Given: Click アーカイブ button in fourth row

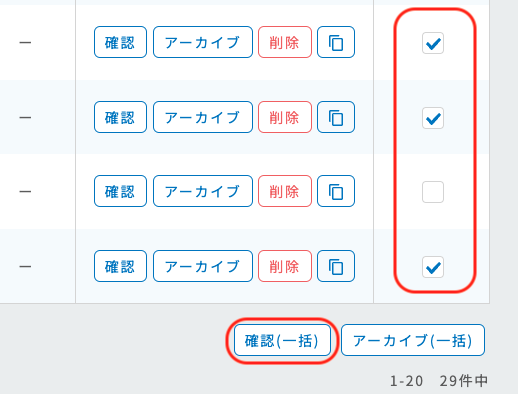Looking at the screenshot, I should coord(203,266).
